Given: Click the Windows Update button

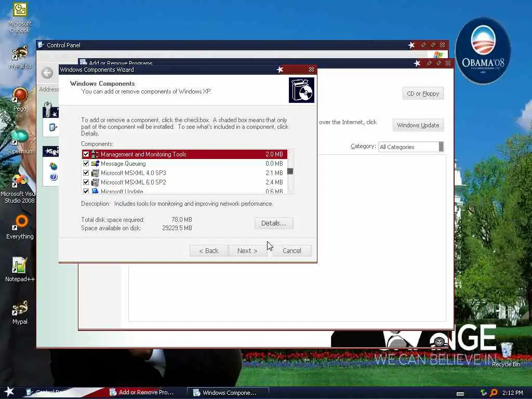Looking at the screenshot, I should [418, 125].
